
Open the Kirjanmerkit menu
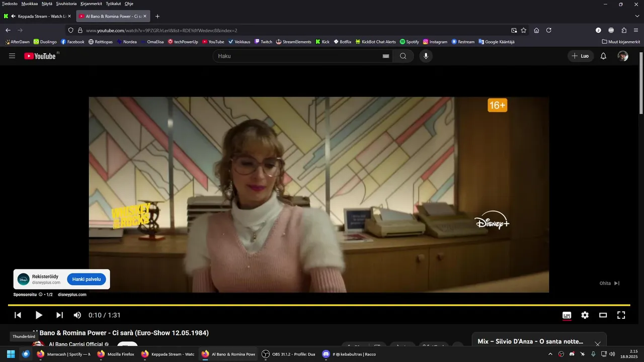coord(91,4)
